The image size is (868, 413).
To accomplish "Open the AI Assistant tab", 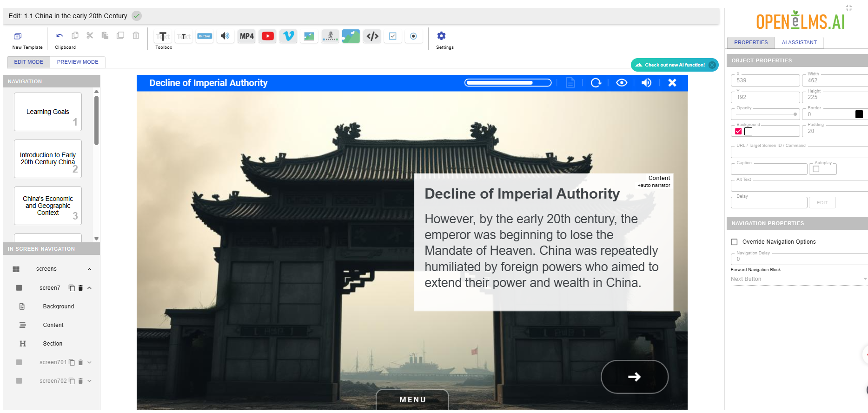I will tap(799, 42).
